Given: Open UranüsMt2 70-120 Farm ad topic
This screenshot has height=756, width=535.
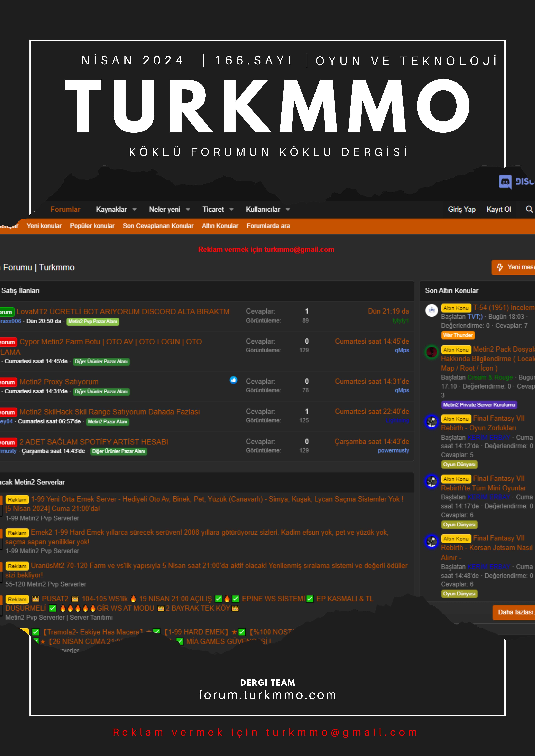Looking at the screenshot, I should pyautogui.click(x=206, y=570).
